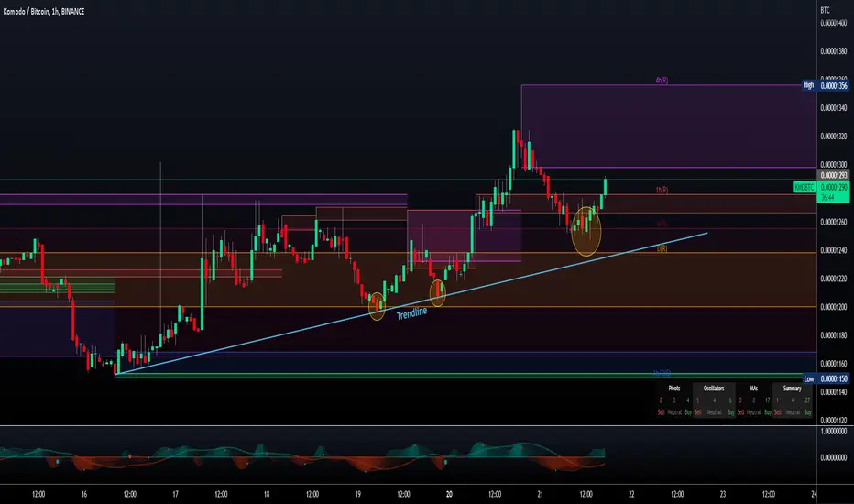
Task: Click the Komodo / Bitcoin symbol title
Action: coord(44,11)
